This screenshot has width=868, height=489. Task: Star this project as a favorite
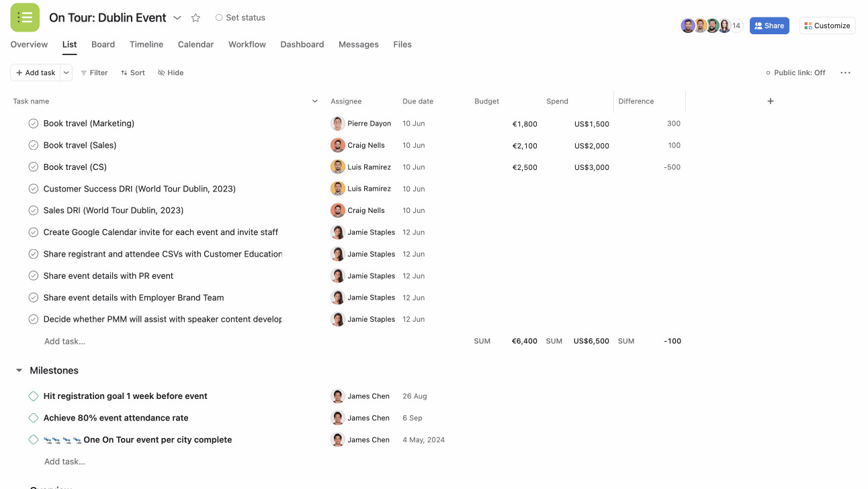[x=195, y=18]
